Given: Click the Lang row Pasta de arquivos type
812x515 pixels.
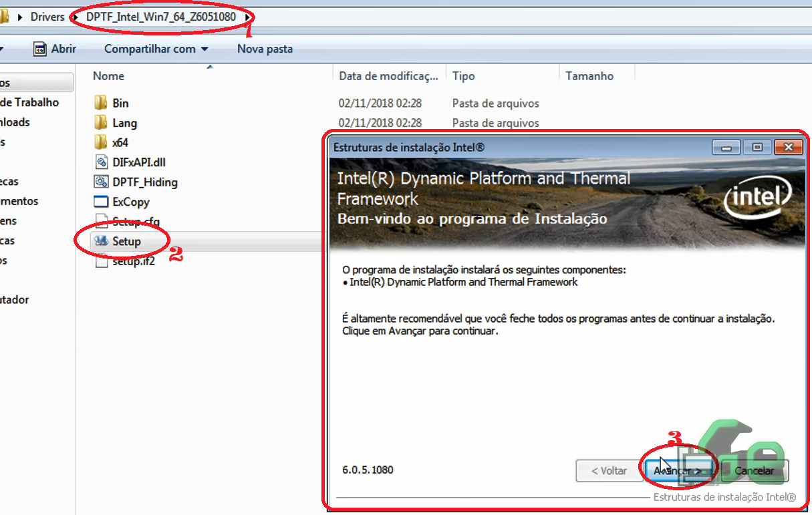Looking at the screenshot, I should pos(495,123).
